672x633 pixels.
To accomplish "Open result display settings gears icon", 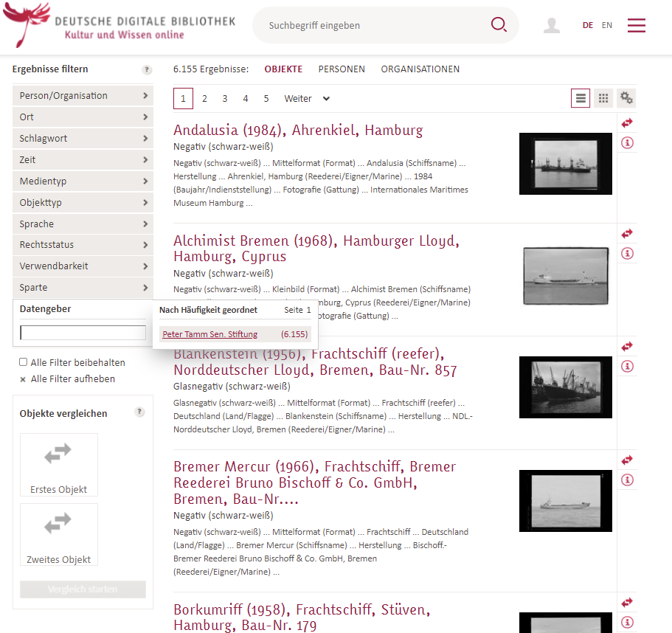I will coord(626,98).
